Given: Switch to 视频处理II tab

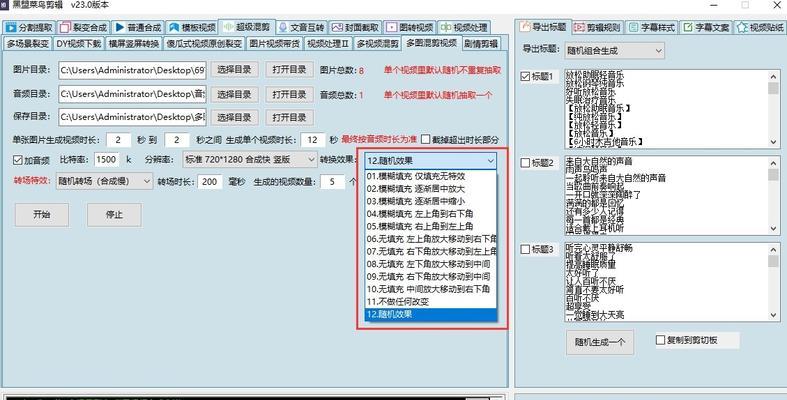Looking at the screenshot, I should [328, 44].
